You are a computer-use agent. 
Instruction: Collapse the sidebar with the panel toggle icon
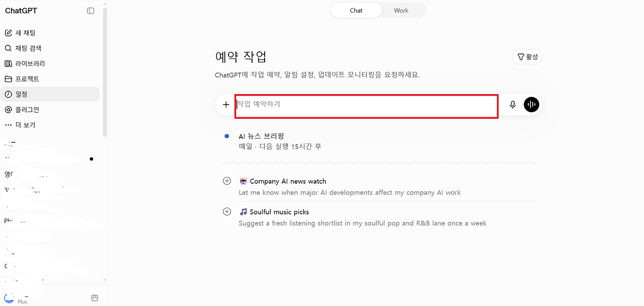(x=91, y=11)
